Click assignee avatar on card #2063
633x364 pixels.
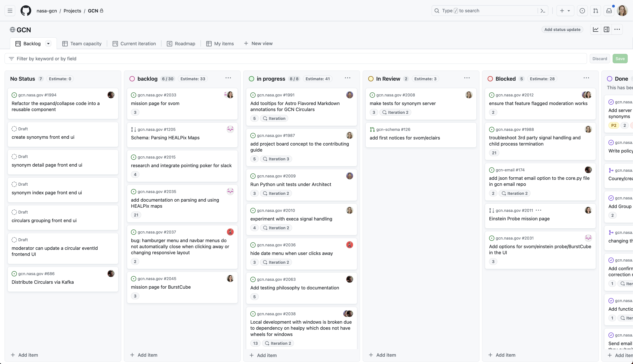(350, 279)
